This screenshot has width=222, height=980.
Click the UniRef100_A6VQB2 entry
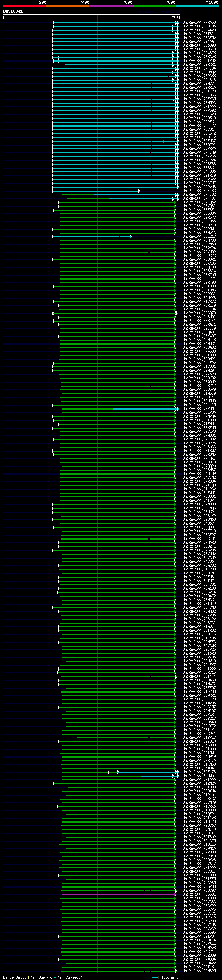199,206
